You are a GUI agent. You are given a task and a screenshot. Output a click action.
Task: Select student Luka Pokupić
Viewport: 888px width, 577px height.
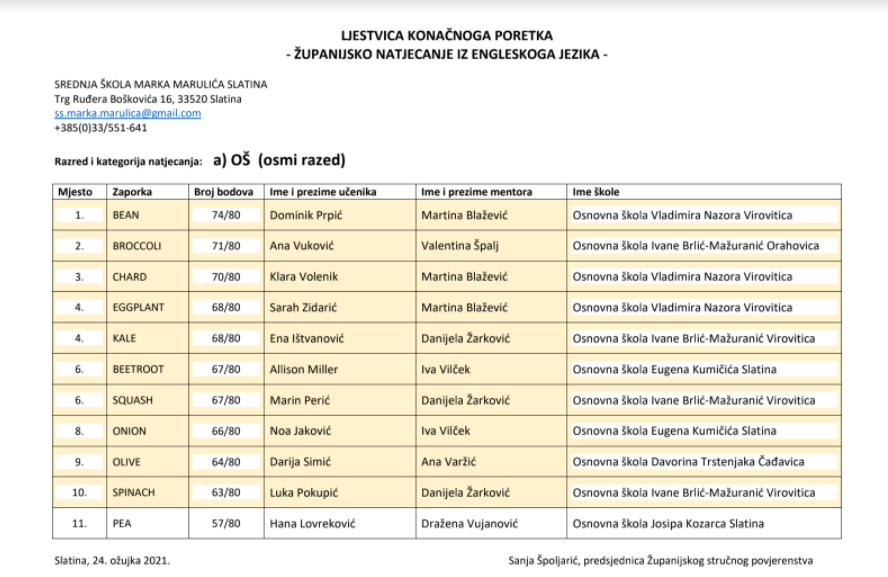pos(304,493)
